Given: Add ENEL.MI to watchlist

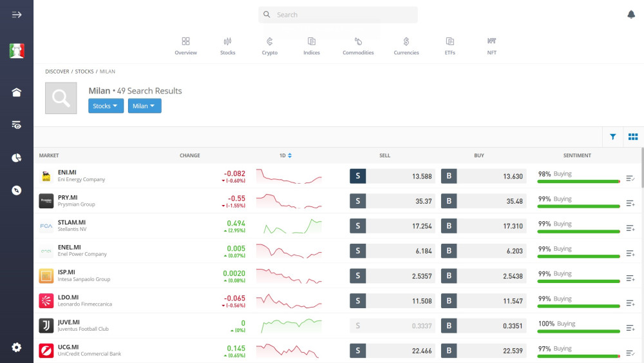Looking at the screenshot, I should coord(630,253).
